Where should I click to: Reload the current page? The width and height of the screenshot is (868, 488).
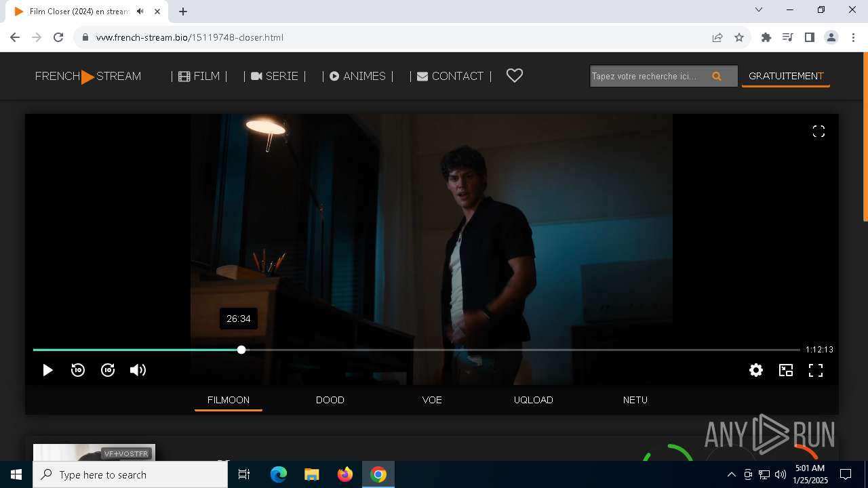tap(58, 37)
